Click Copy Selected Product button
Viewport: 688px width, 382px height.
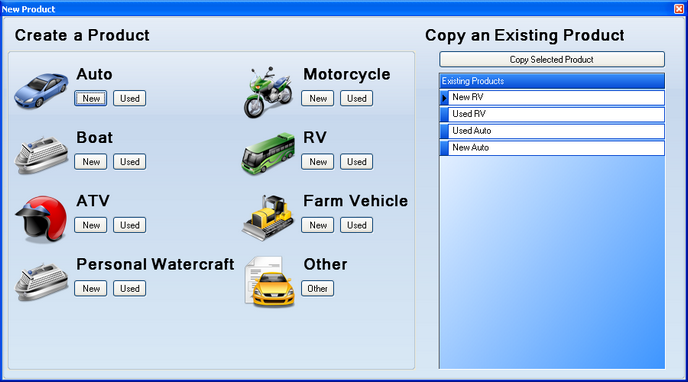[x=552, y=59]
